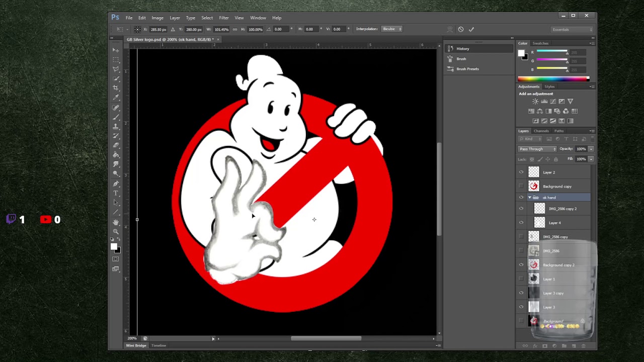
Task: Select the Path Selection tool
Action: pyautogui.click(x=116, y=203)
